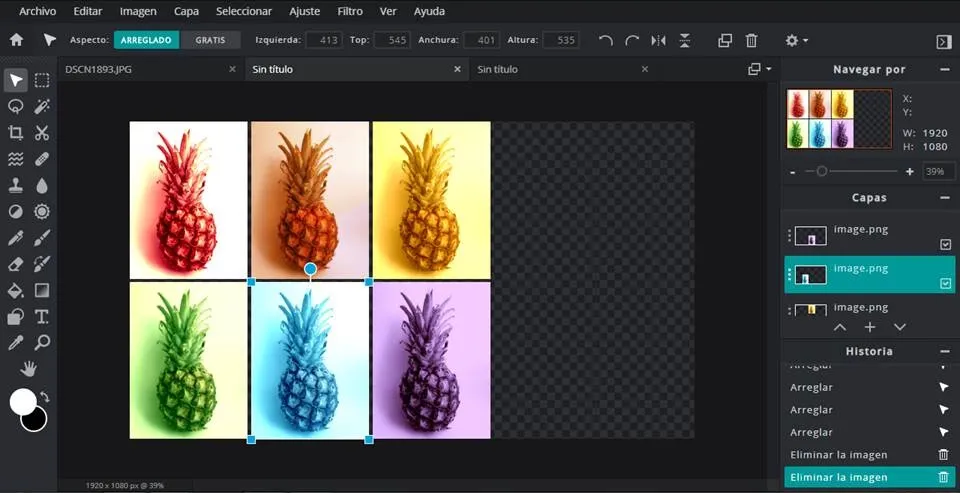Flip the layer horizontally

click(658, 41)
